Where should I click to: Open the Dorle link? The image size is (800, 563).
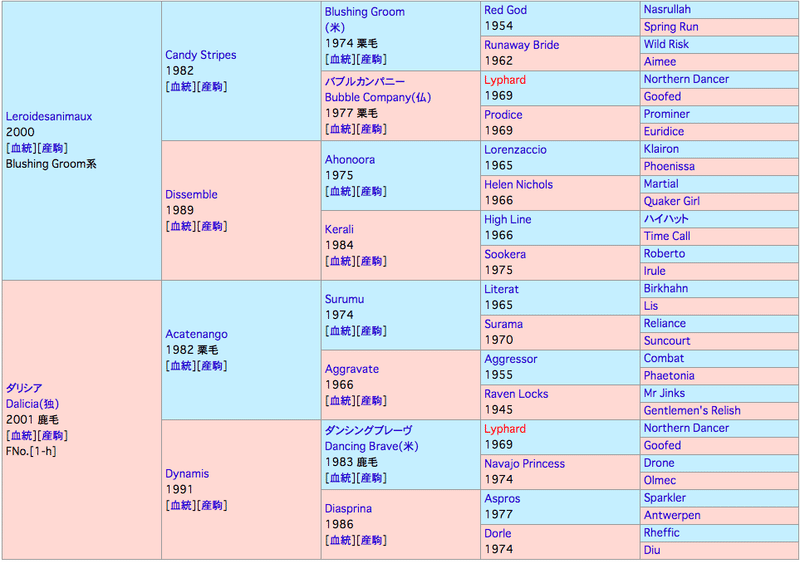[498, 533]
